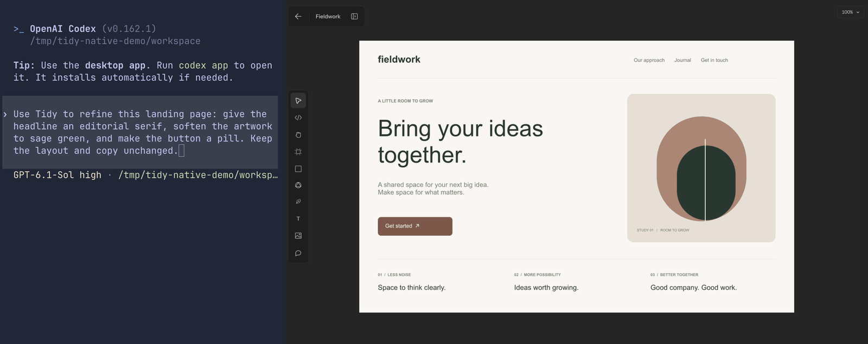
Task: Select Space to think clearly text
Action: coord(411,288)
